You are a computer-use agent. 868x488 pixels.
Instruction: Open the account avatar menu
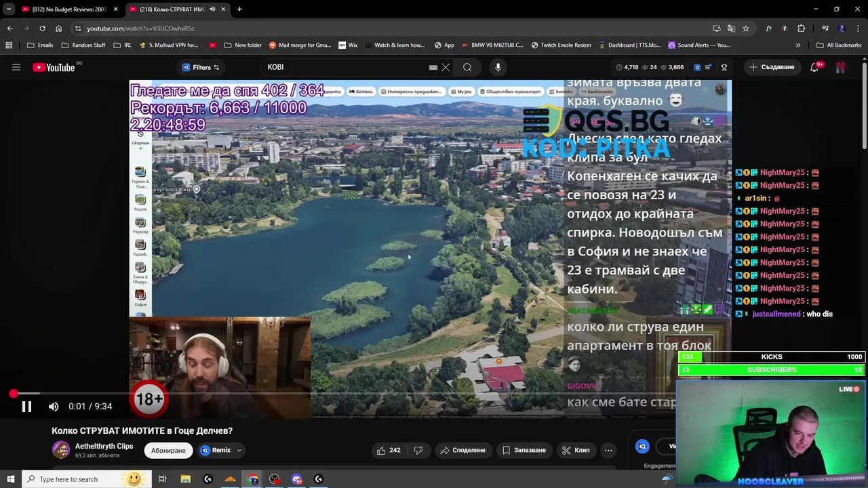(840, 67)
